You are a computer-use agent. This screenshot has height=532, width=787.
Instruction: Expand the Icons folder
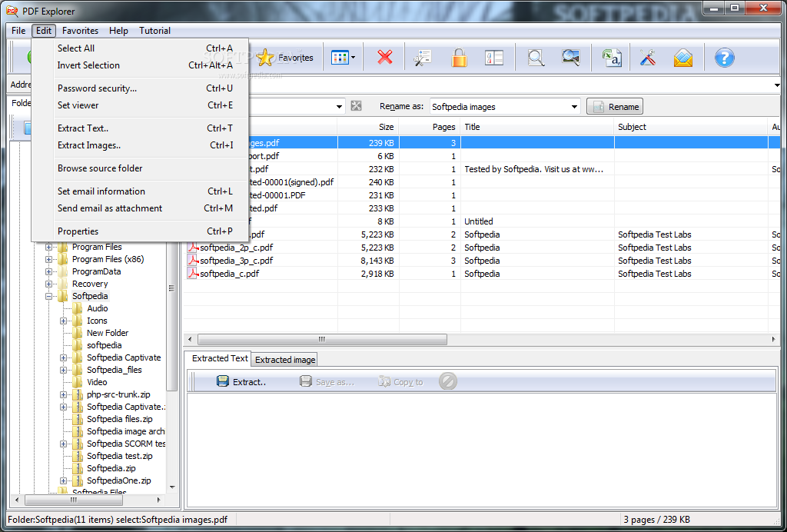pos(63,321)
